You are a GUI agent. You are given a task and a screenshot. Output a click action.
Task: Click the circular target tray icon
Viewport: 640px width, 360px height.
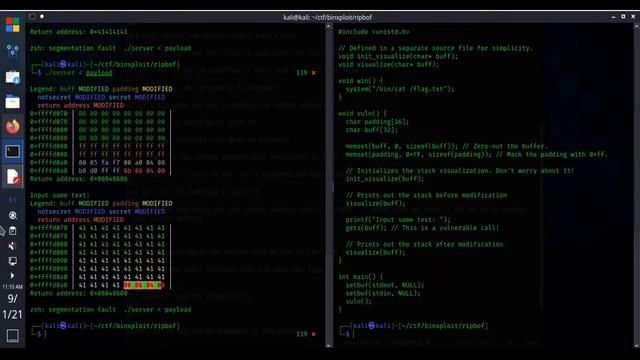pos(13,215)
